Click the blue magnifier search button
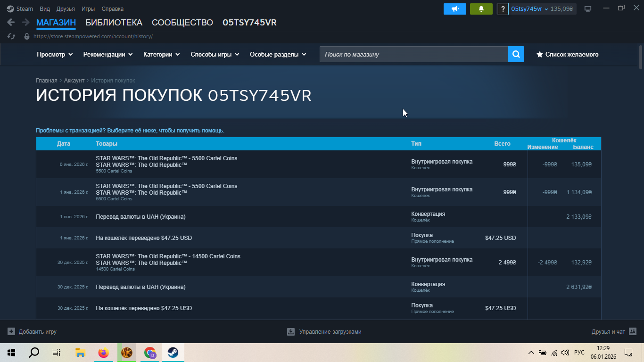The width and height of the screenshot is (644, 362). coord(516,54)
